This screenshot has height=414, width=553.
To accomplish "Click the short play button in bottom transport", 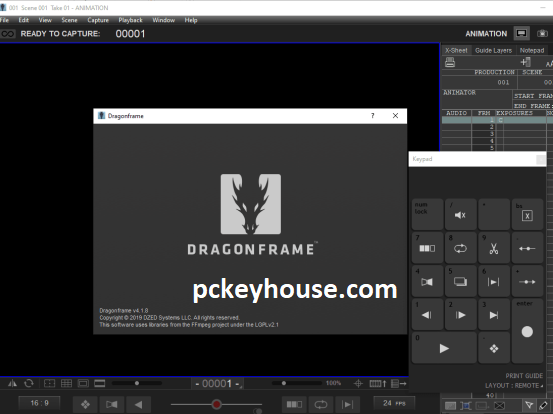I will click(294, 404).
